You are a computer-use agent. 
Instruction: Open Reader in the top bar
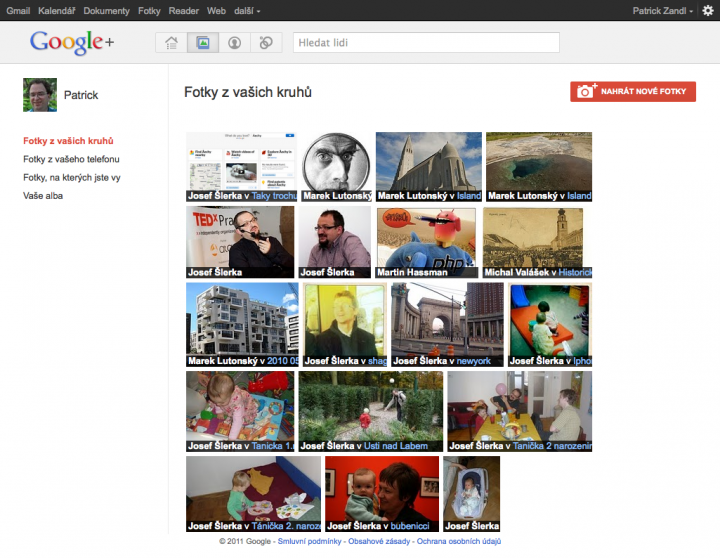pos(183,11)
